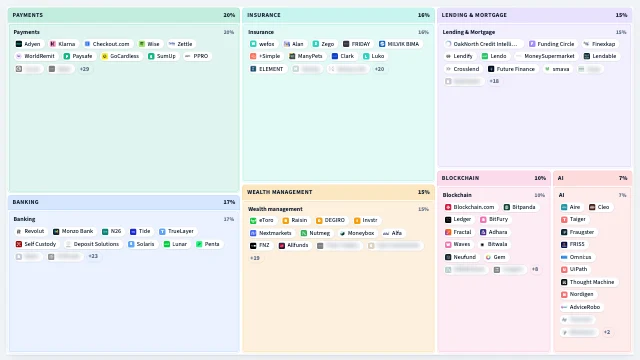This screenshot has height=360, width=640.
Task: Select the Thought Machine chip
Action: click(588, 282)
